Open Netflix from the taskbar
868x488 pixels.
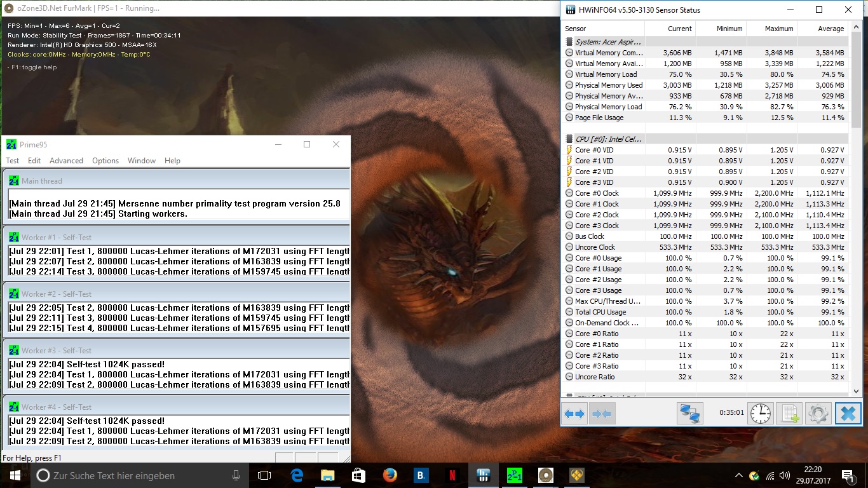(x=452, y=475)
